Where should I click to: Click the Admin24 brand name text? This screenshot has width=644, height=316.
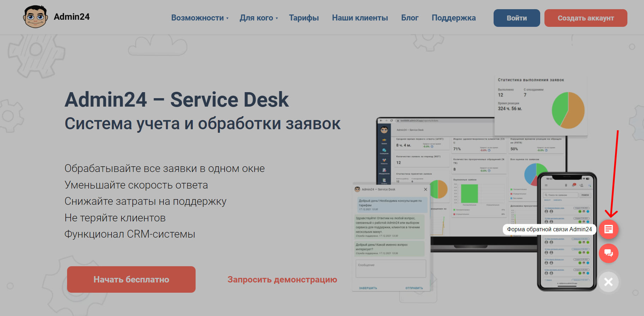click(72, 17)
